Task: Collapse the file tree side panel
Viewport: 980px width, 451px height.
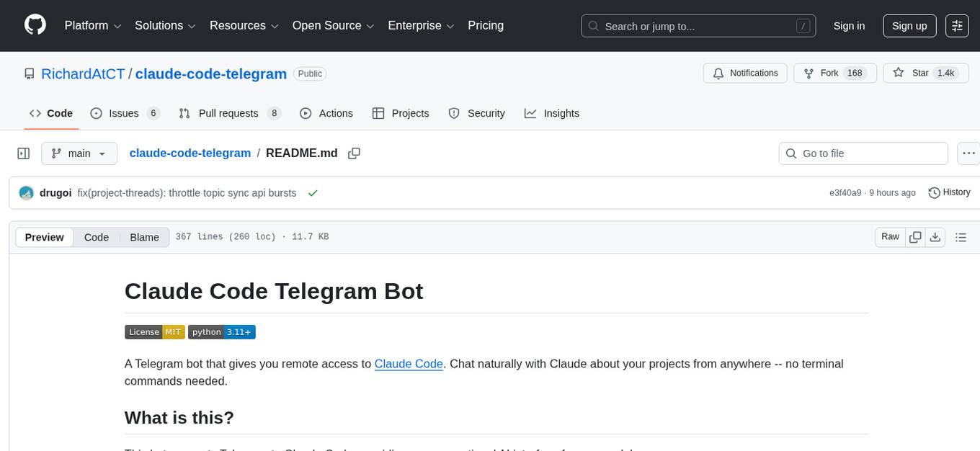Action: pos(23,153)
